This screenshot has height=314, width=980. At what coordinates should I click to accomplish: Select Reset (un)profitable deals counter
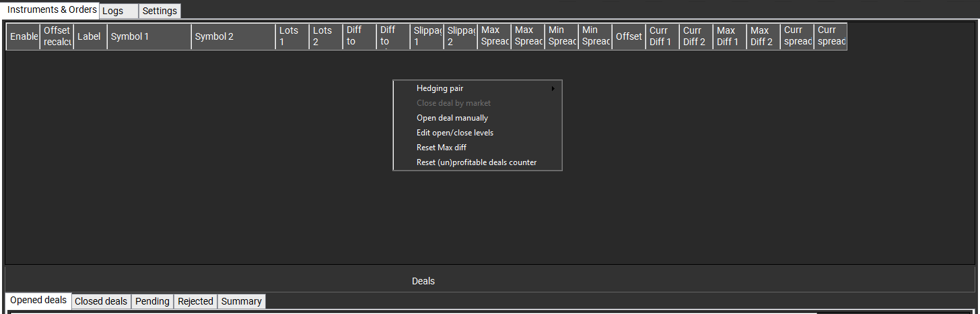coord(477,162)
